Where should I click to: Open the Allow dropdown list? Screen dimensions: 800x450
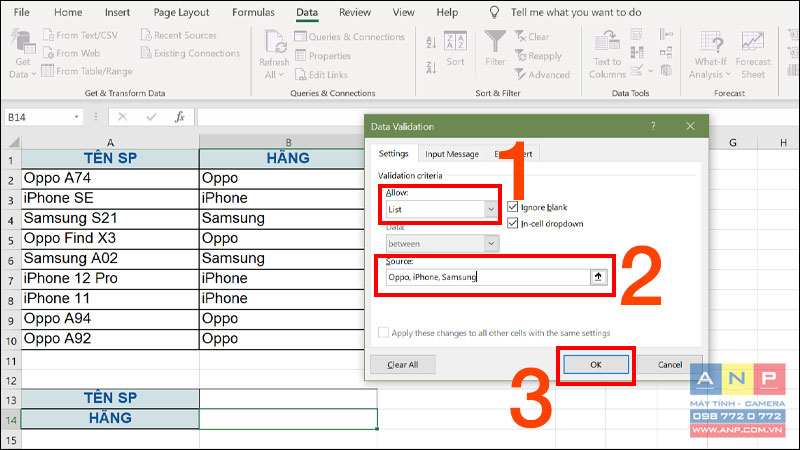point(491,209)
